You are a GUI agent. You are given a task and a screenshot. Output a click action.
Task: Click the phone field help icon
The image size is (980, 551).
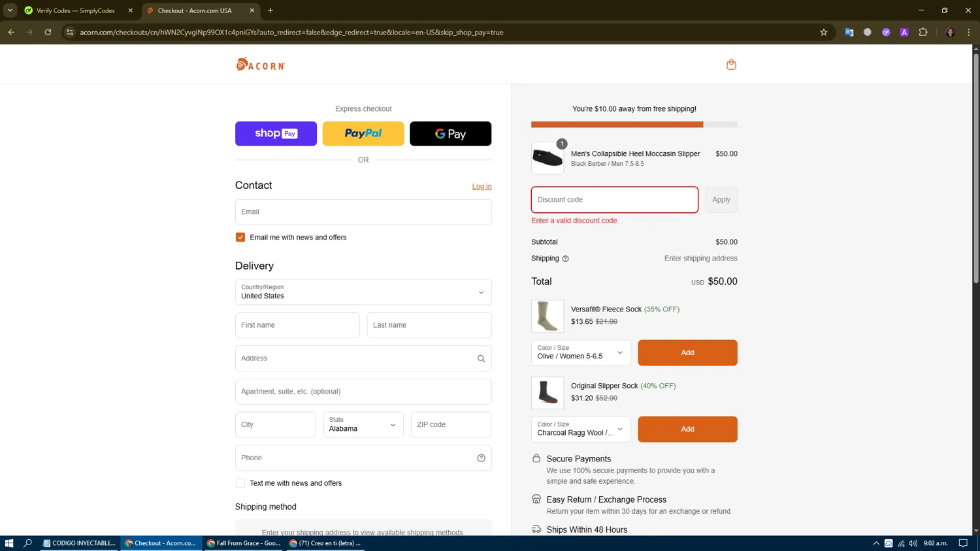coord(481,458)
